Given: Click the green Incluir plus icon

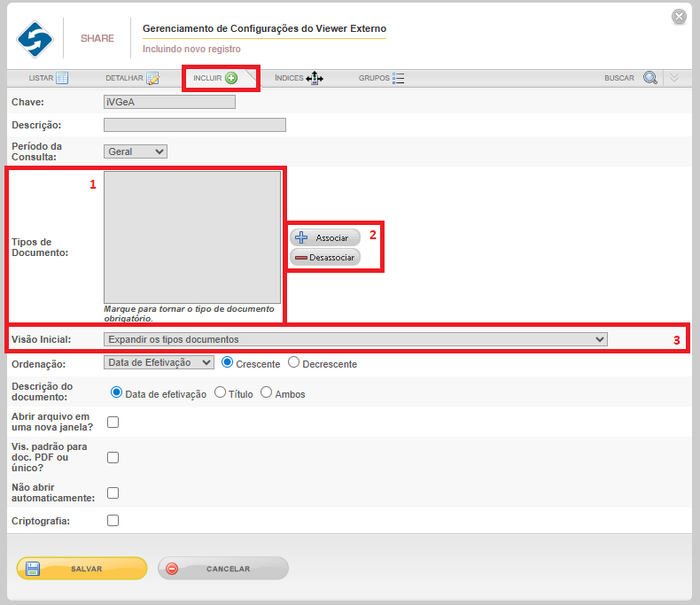Looking at the screenshot, I should click(231, 78).
